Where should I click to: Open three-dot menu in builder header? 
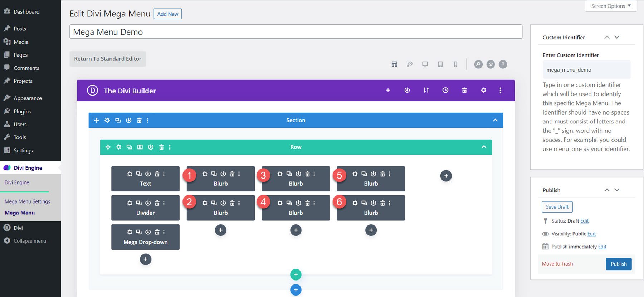point(500,90)
